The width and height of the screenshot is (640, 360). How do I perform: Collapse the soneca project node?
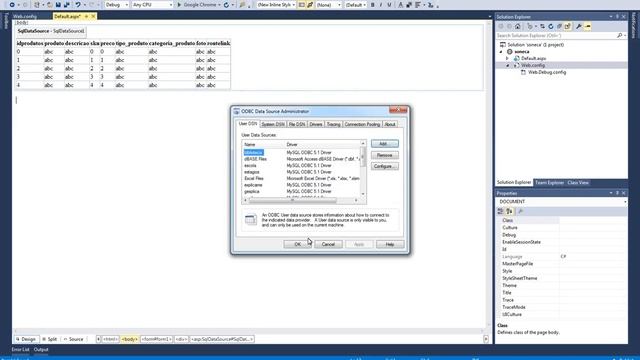501,52
